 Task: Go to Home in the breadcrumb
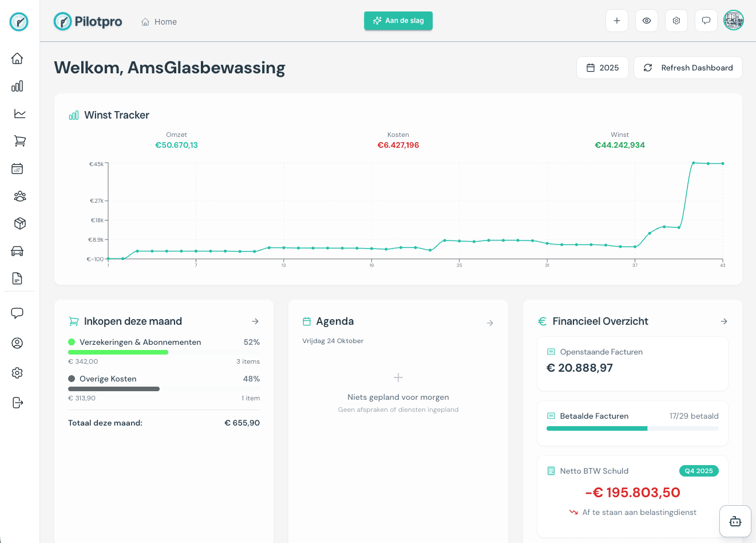(x=159, y=22)
